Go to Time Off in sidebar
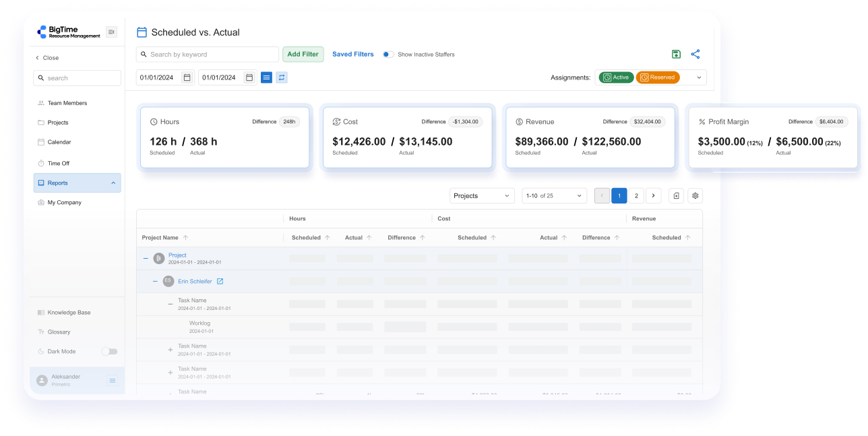 [59, 163]
